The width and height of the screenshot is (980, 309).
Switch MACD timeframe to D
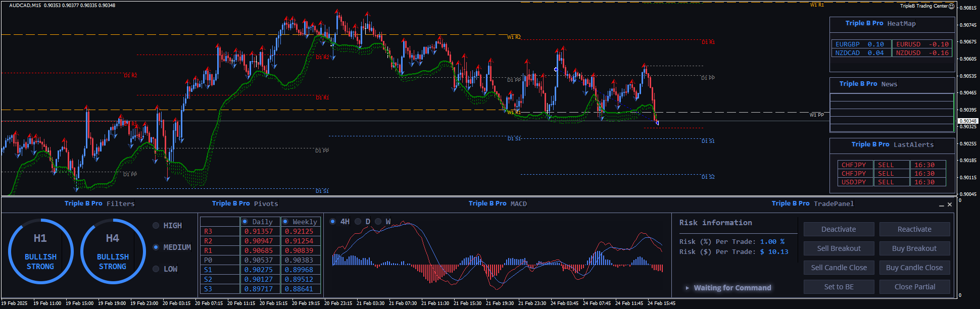click(358, 222)
